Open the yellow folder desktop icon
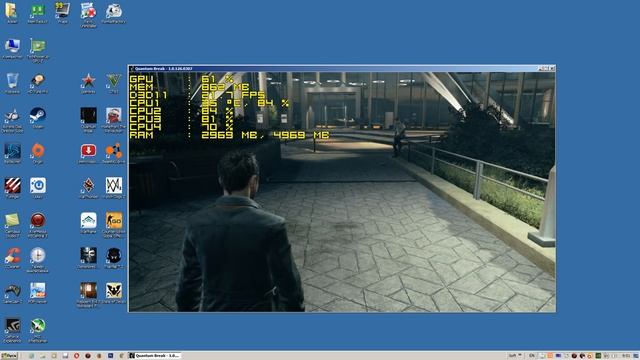640x360 pixels. coord(11,11)
